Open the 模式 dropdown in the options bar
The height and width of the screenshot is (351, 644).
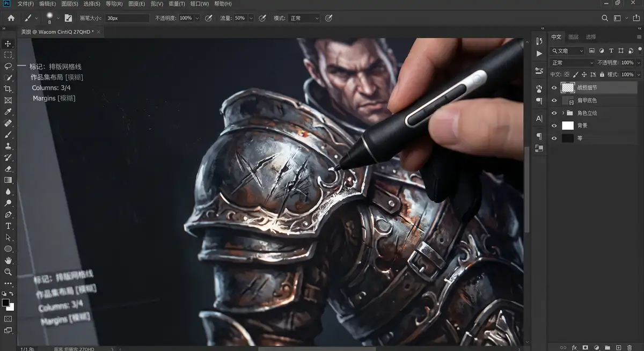304,18
